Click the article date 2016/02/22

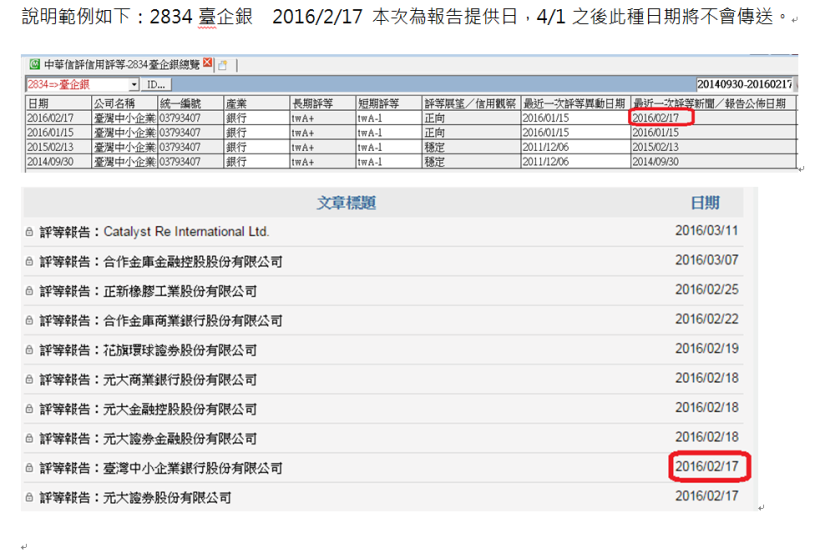click(707, 318)
